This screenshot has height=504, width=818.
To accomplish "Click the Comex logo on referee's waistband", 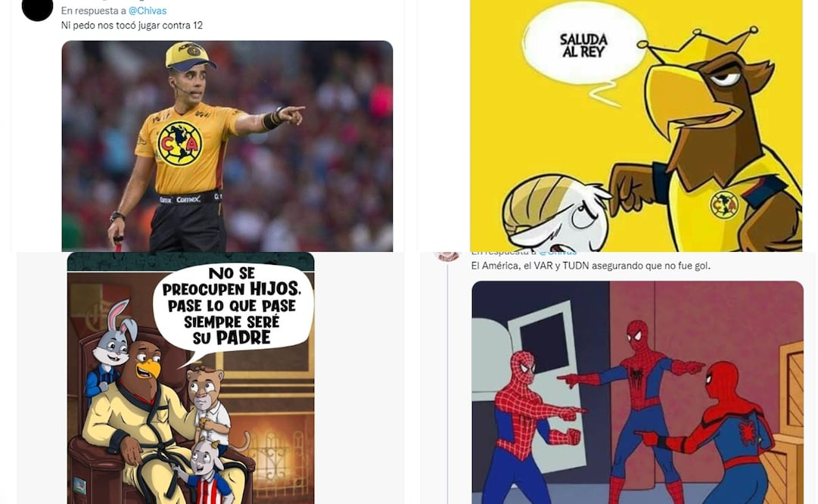I will [x=187, y=199].
